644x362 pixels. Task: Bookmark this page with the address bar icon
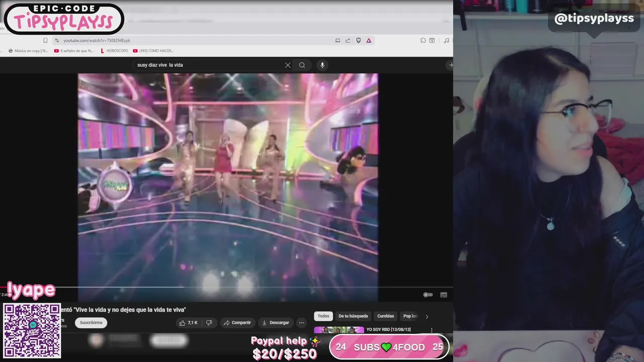pos(45,40)
